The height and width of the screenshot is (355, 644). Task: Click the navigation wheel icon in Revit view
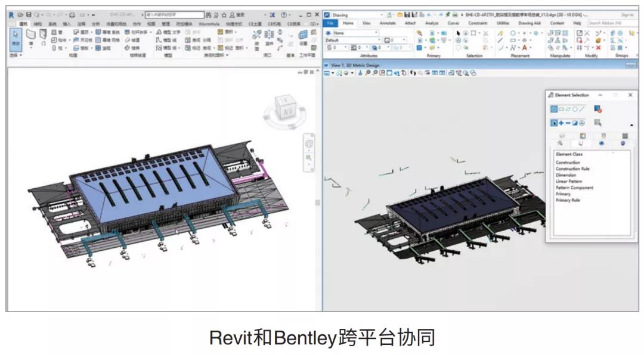tap(309, 144)
